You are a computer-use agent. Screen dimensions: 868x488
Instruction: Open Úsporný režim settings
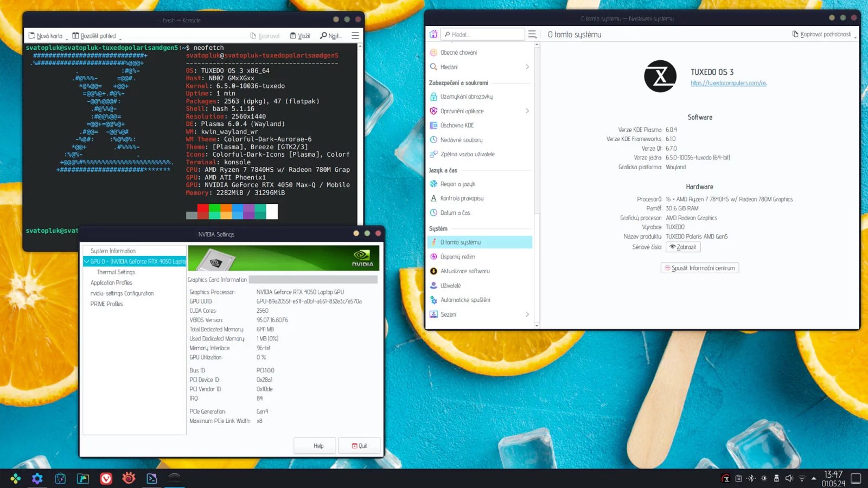[480, 257]
